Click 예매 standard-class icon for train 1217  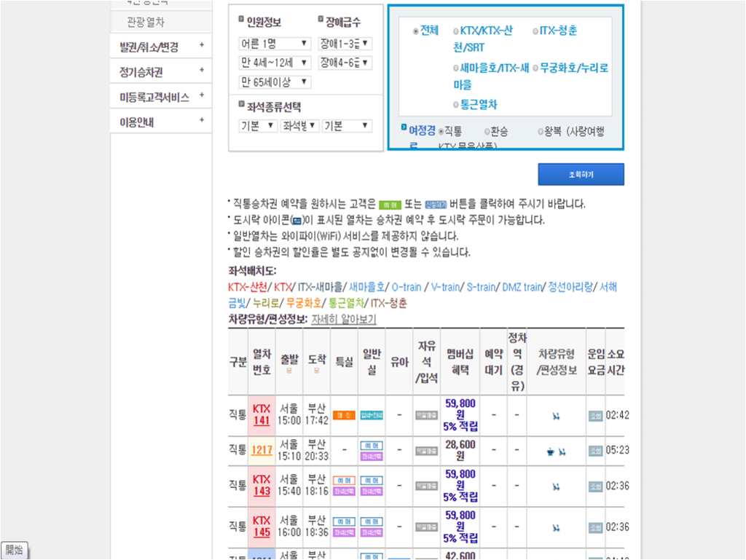pyautogui.click(x=372, y=446)
